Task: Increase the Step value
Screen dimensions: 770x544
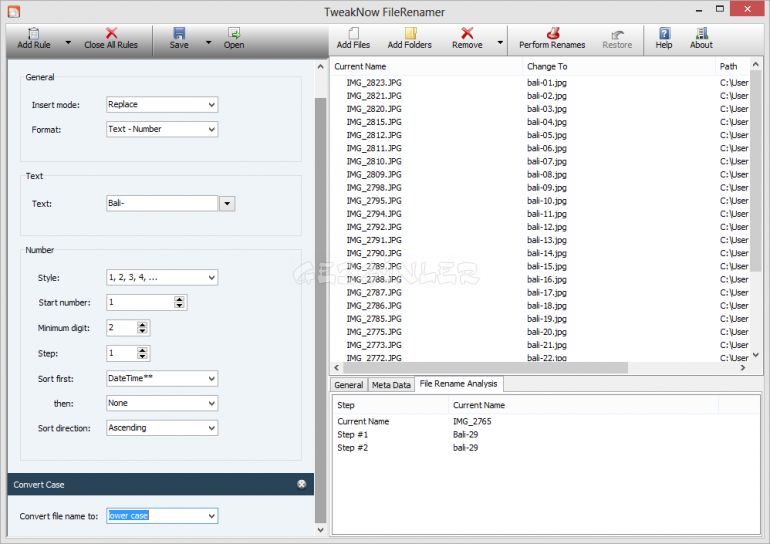Action: 142,350
